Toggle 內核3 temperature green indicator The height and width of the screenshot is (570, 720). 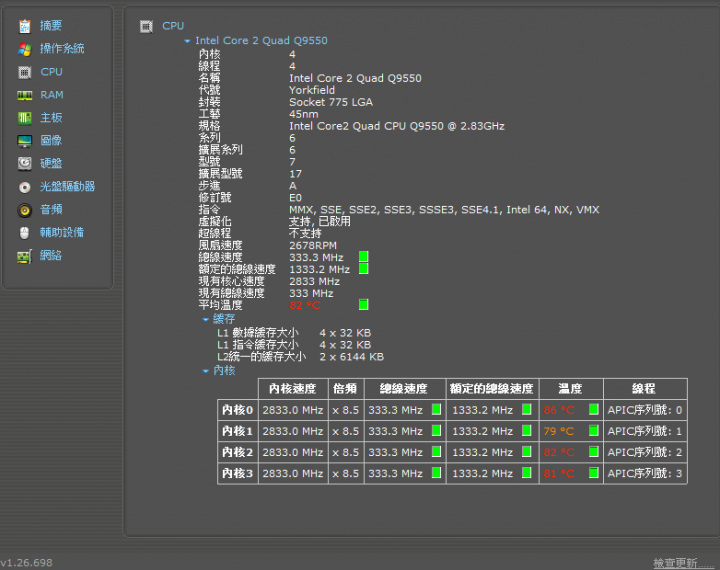[x=594, y=473]
